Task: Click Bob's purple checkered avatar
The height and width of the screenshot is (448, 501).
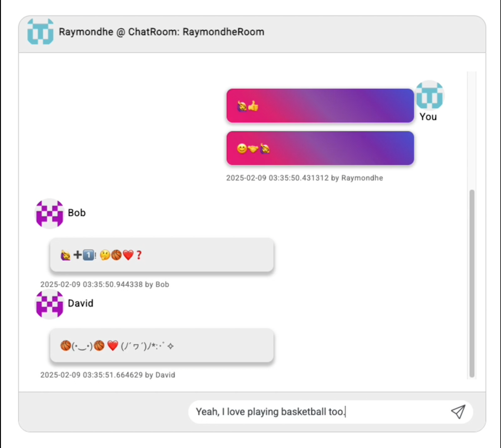Action: [50, 213]
